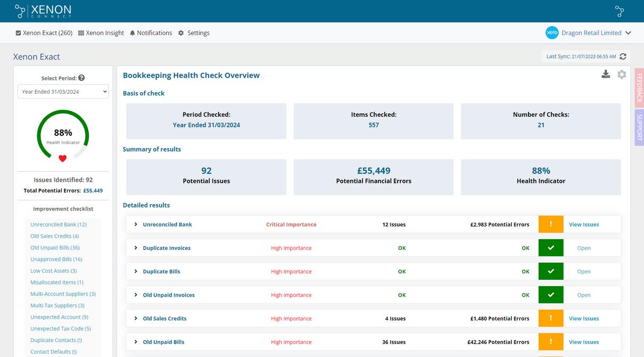Click the Xenon Connect logo
644x357 pixels.
coord(43,11)
